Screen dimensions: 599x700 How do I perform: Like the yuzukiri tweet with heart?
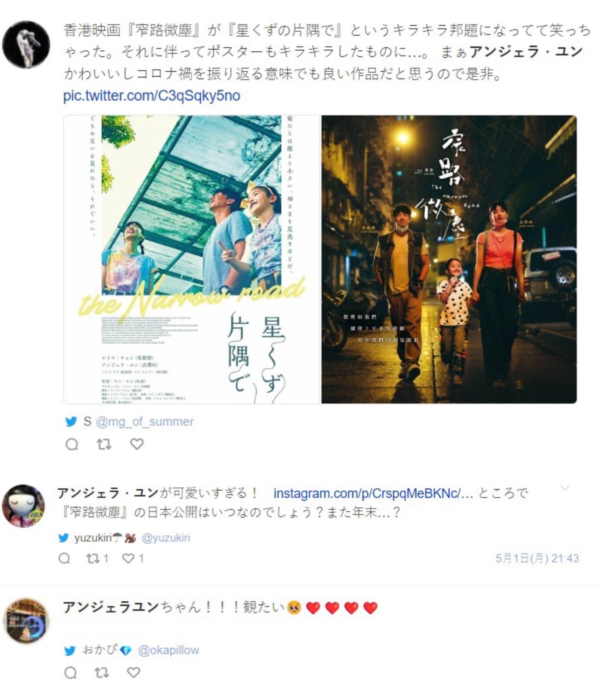pos(133,558)
